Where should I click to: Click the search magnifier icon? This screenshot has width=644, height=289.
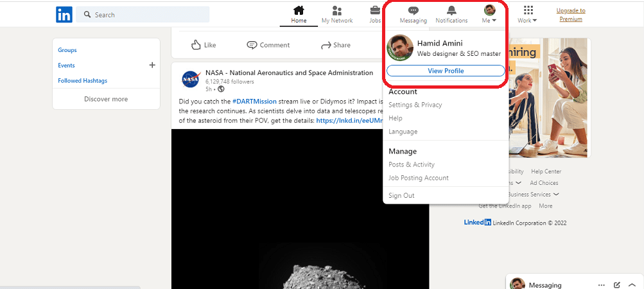click(x=87, y=15)
